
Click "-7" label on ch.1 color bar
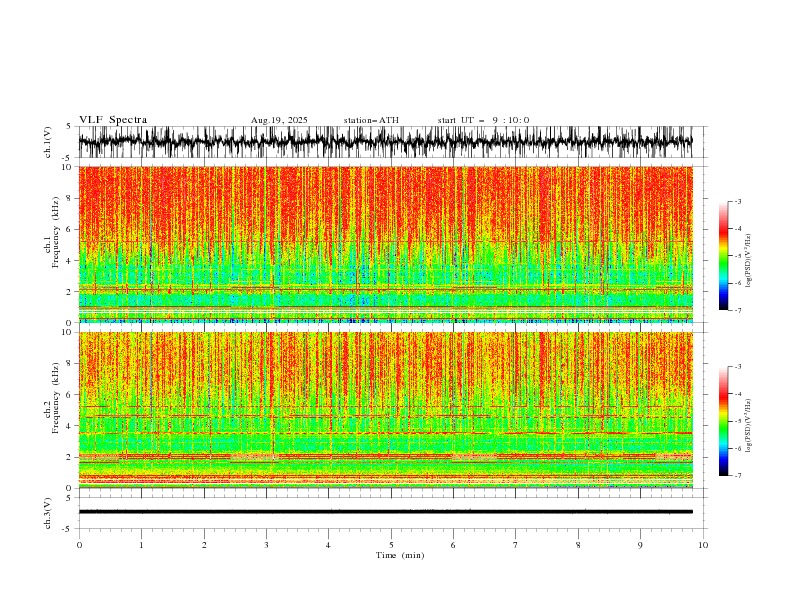(x=738, y=310)
